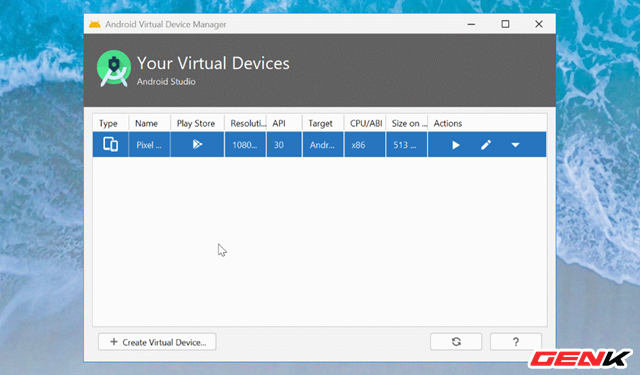The width and height of the screenshot is (640, 375).
Task: Sort by Resolution column header
Action: (245, 123)
